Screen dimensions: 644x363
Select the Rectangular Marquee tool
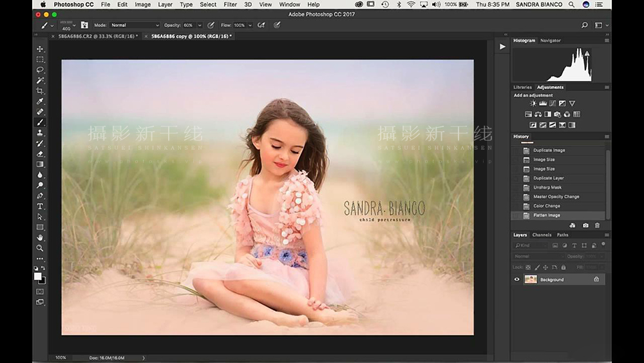pos(40,59)
